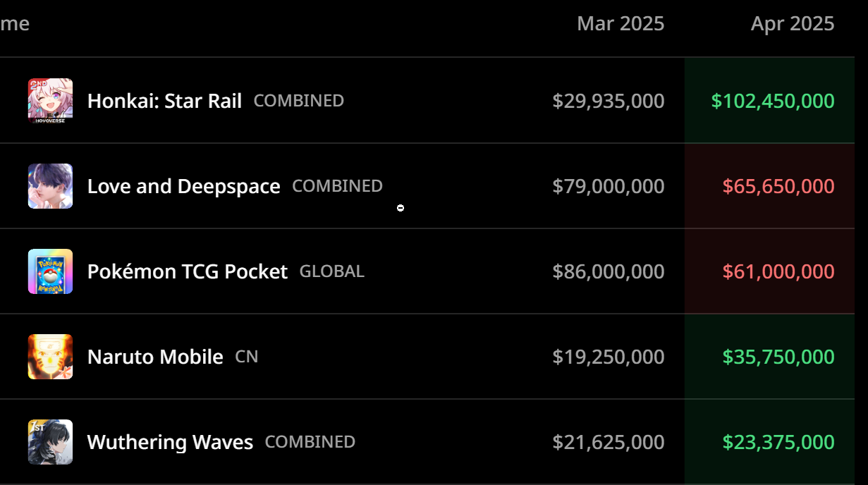Click the Wuthering Waves app icon
Screen dimensions: 868x485
(x=50, y=442)
